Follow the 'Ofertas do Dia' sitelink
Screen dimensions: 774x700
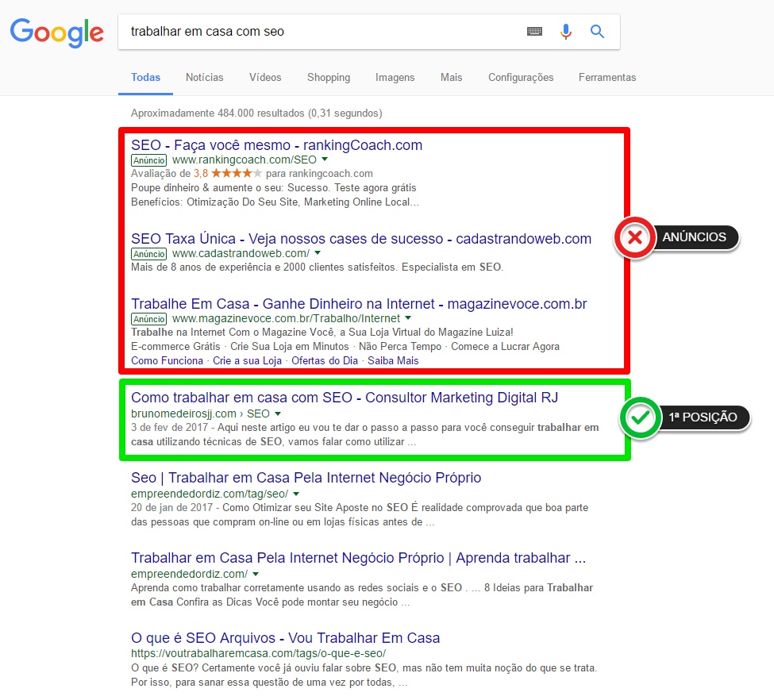click(325, 361)
